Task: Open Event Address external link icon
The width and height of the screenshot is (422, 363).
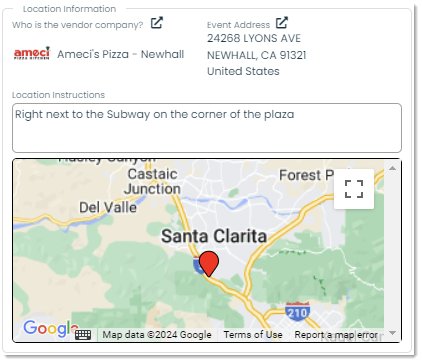Action: tap(282, 23)
